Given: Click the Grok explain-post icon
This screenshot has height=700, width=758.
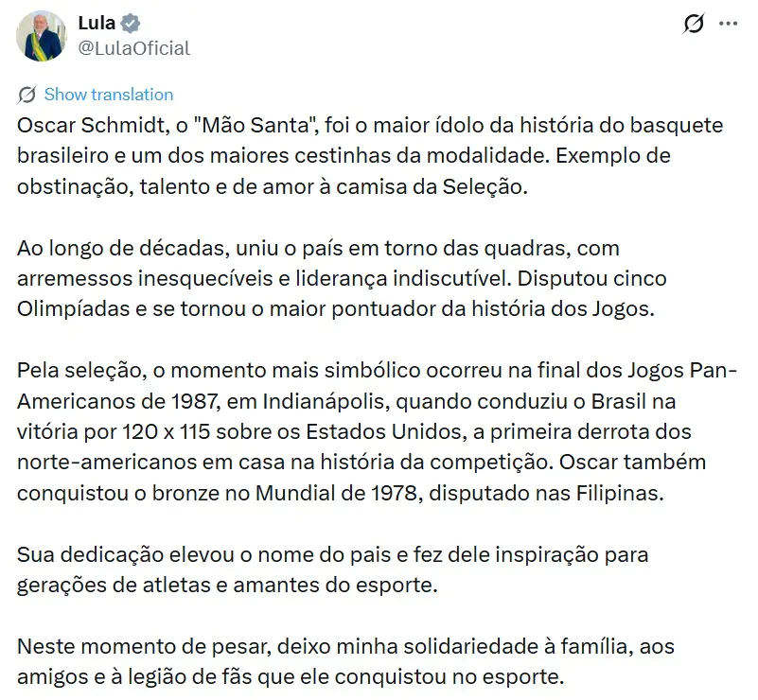Looking at the screenshot, I should (693, 25).
